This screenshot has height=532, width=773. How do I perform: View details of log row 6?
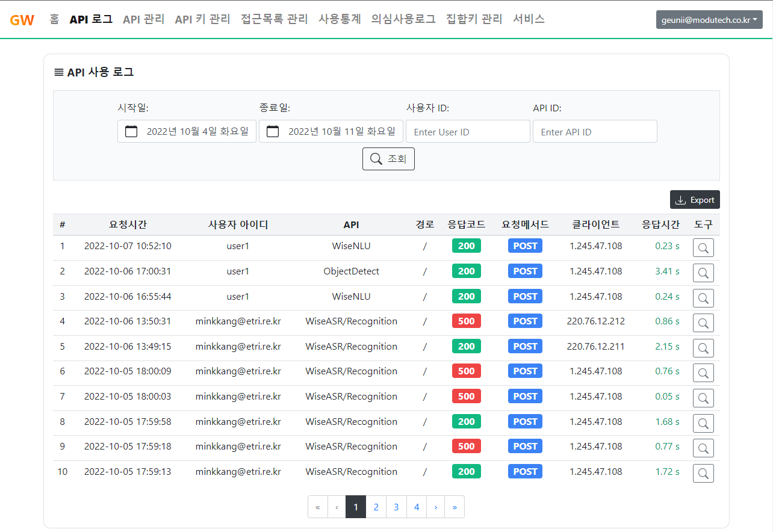703,373
